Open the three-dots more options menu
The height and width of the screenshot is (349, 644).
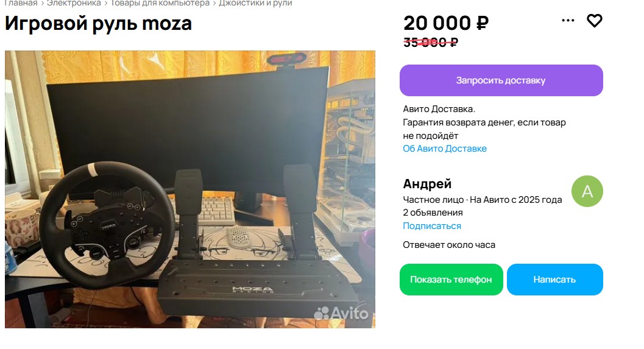click(x=568, y=20)
